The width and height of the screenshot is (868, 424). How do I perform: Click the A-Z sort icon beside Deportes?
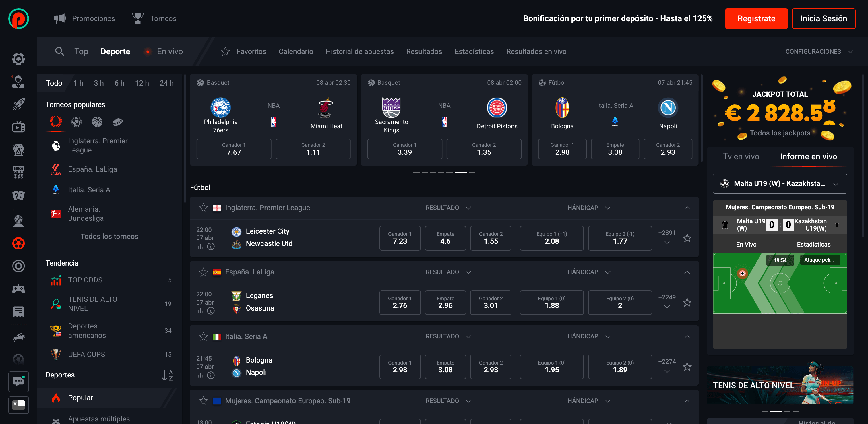click(167, 375)
